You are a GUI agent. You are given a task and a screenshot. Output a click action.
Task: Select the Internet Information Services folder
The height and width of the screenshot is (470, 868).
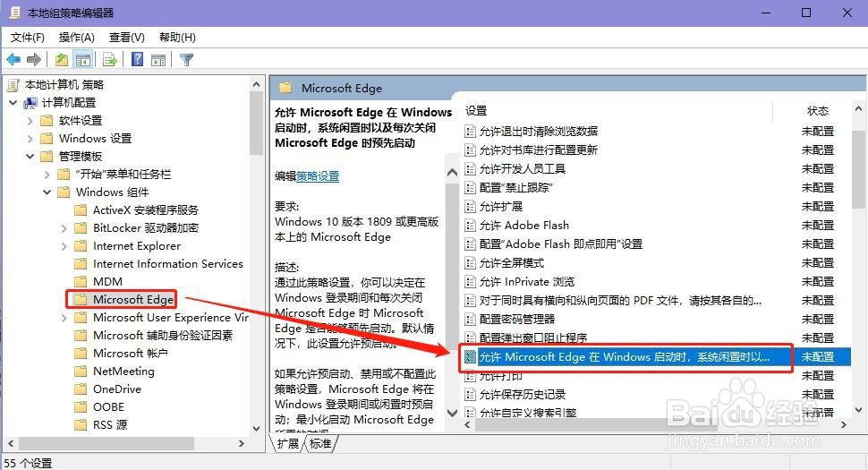(167, 264)
